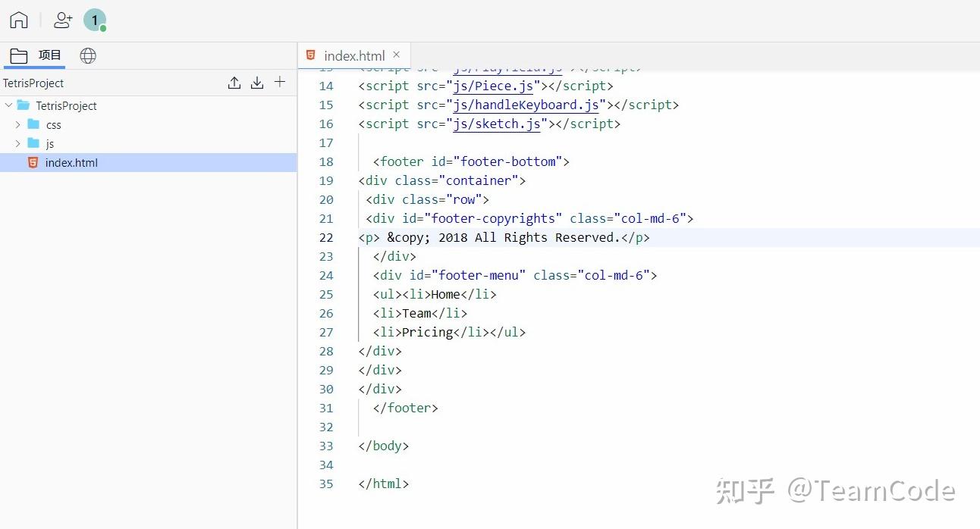This screenshot has height=529, width=980.
Task: Close the index.html tab
Action: pos(396,55)
